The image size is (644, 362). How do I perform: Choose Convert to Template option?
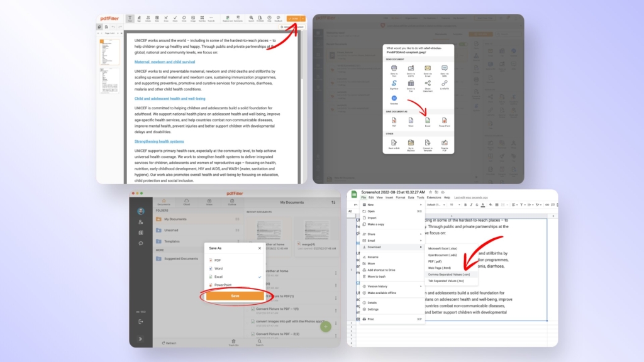coord(428,145)
